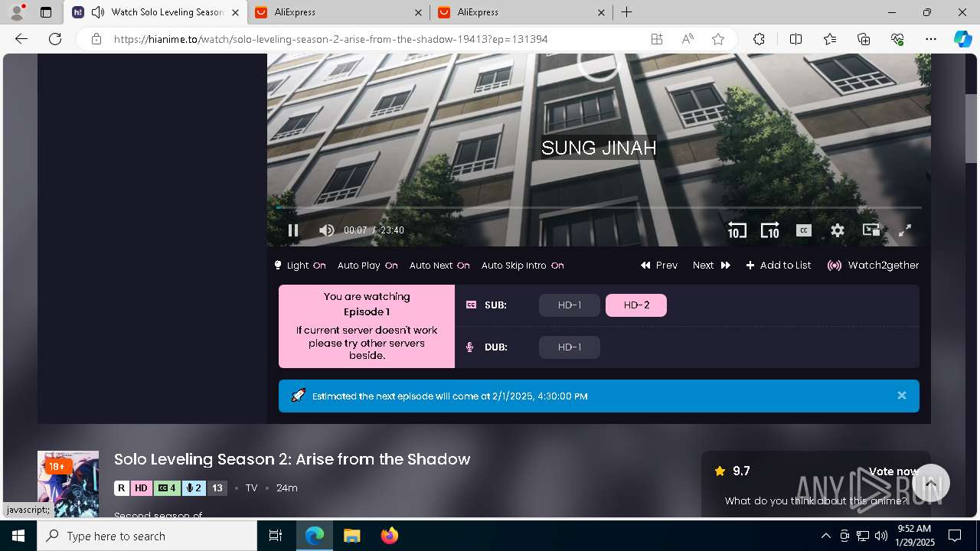Enter fullscreen video mode
The height and width of the screenshot is (551, 980).
[x=905, y=230]
